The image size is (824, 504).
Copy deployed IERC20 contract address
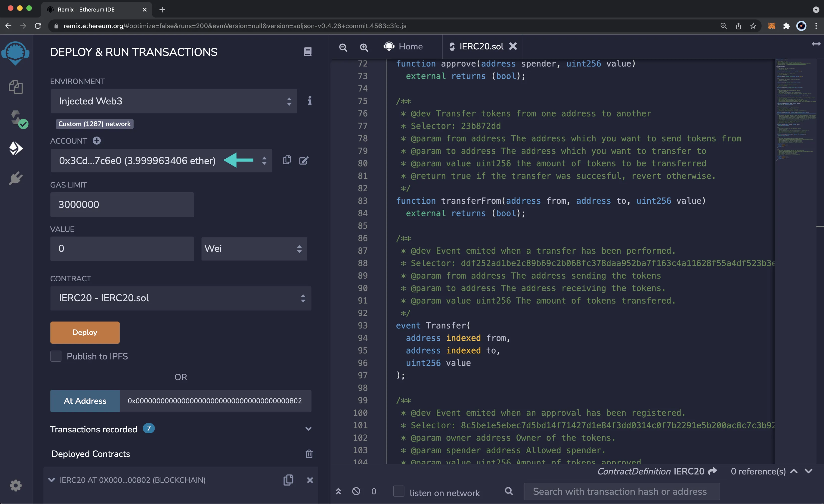288,480
